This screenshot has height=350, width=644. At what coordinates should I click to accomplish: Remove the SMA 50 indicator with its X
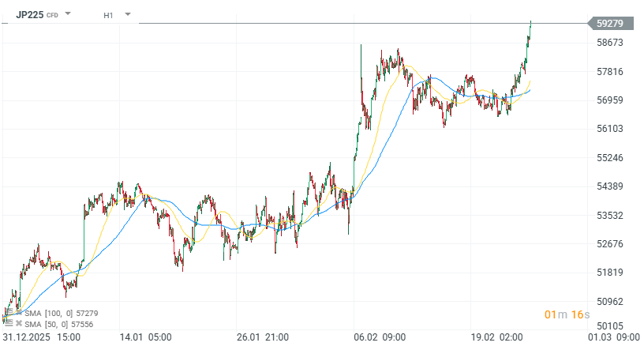pos(19,324)
